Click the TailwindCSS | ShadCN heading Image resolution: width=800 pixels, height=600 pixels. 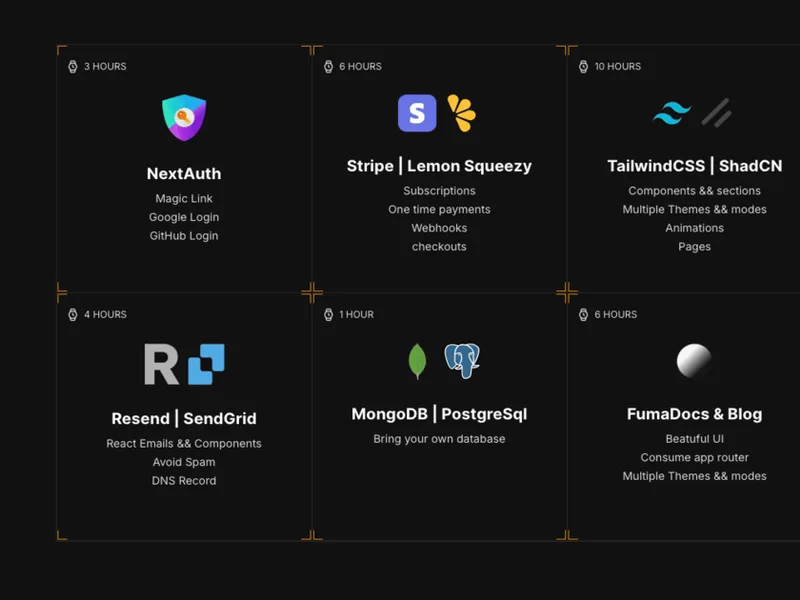[694, 166]
